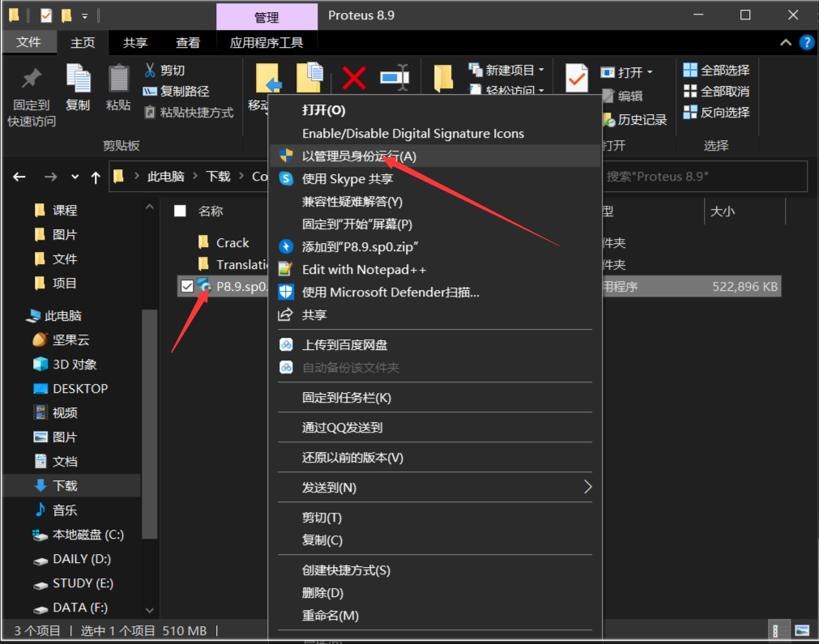Click Edit with Notepad++ entry
This screenshot has width=819, height=644.
[x=434, y=270]
